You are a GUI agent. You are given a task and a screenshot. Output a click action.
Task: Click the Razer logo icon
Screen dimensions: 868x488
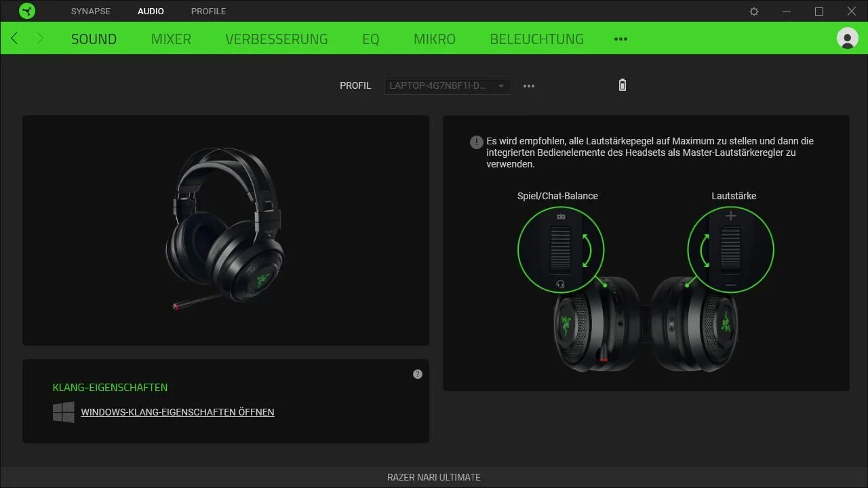pos(27,11)
